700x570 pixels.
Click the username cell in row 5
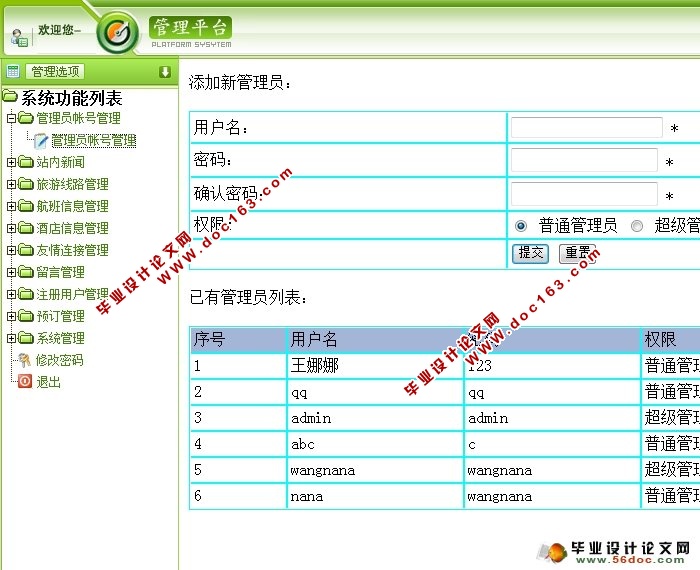pos(375,470)
